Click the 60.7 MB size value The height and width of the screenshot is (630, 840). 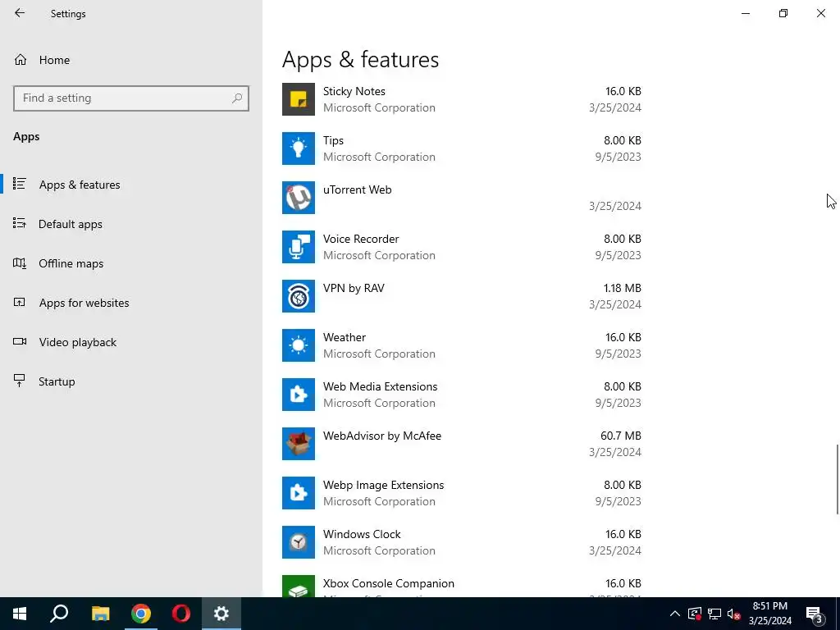point(621,436)
